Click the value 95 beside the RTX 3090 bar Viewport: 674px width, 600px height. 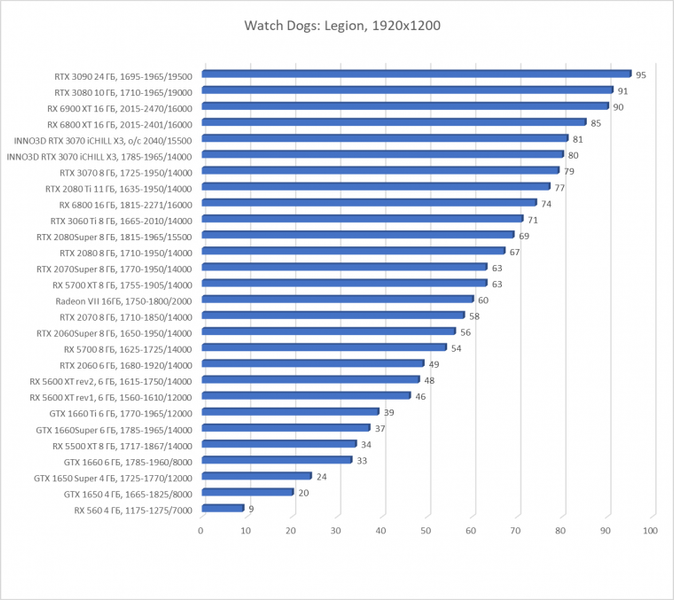(641, 75)
